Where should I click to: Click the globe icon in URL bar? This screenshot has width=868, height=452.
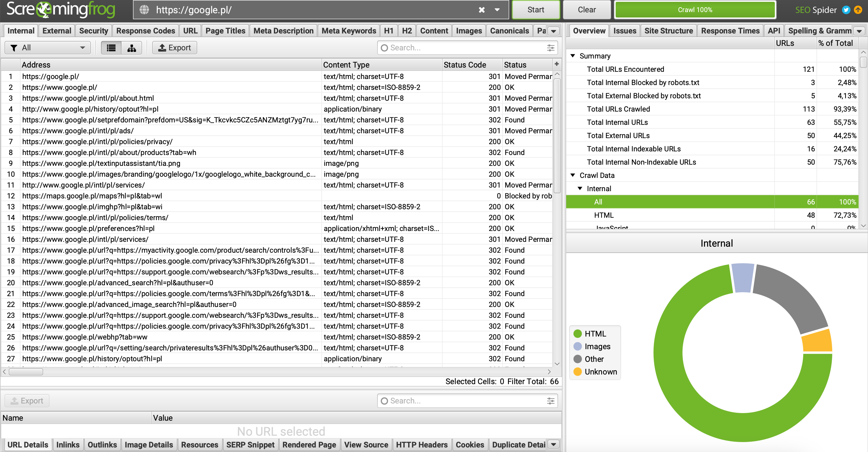tap(144, 10)
